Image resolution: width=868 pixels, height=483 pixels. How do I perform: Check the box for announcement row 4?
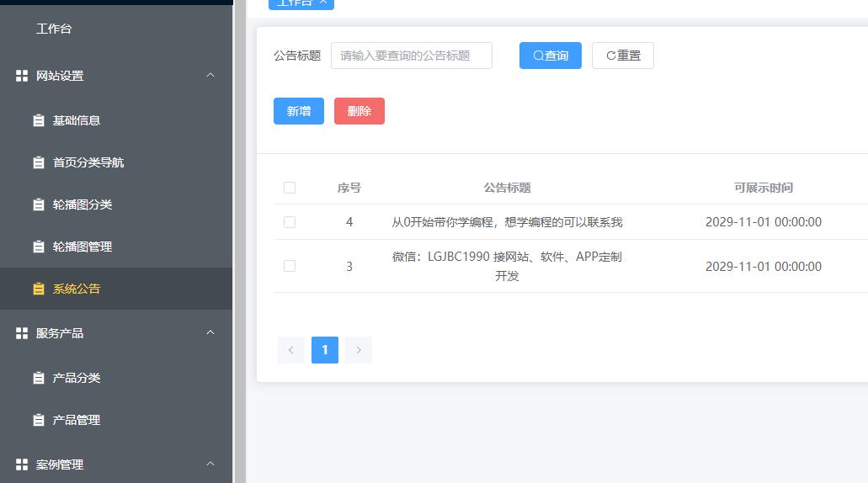(290, 222)
